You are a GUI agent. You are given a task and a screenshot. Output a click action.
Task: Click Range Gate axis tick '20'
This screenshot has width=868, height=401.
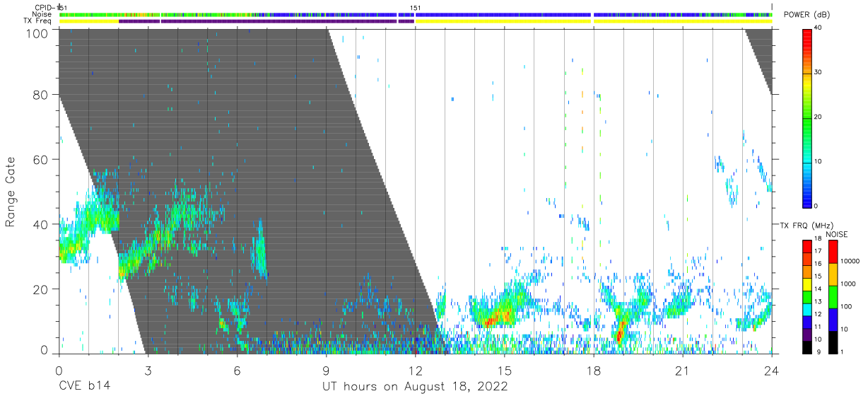[x=40, y=289]
